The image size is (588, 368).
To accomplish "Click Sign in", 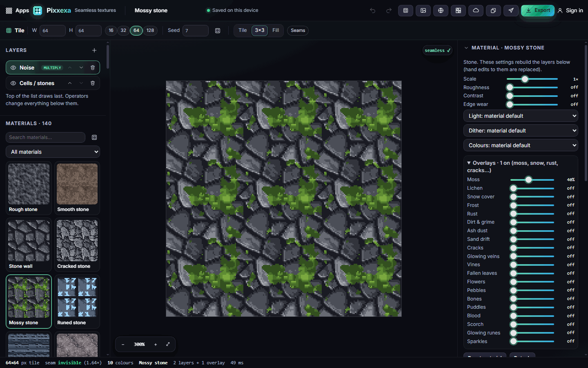I will tap(570, 11).
